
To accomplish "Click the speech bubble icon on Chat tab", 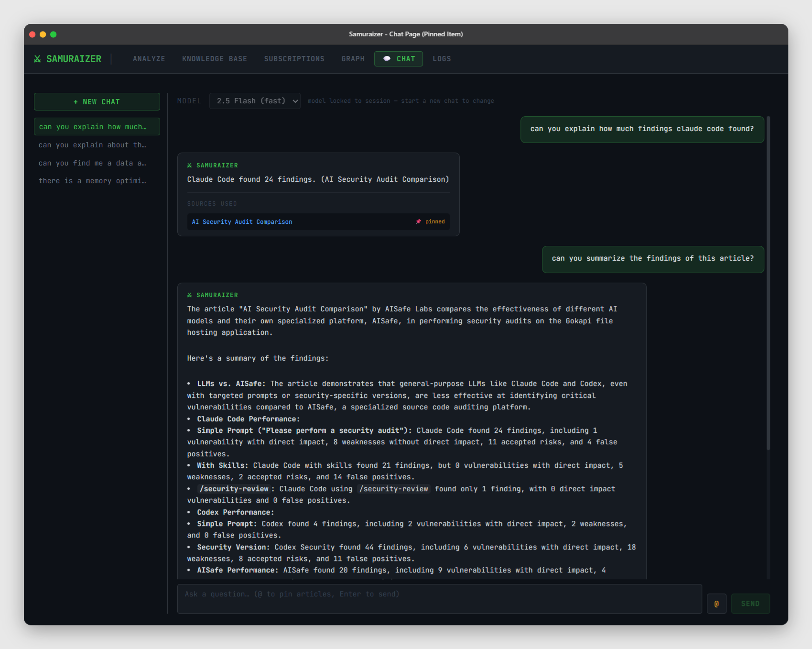I will point(387,59).
